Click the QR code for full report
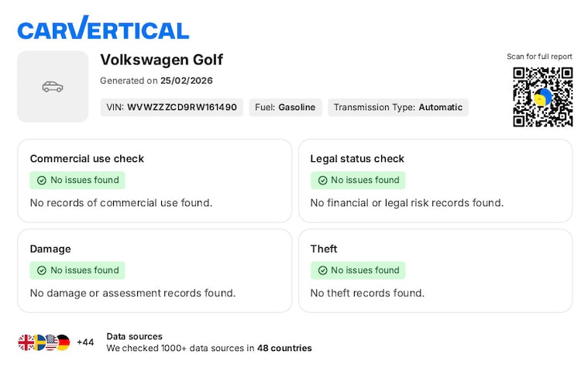 coord(542,97)
